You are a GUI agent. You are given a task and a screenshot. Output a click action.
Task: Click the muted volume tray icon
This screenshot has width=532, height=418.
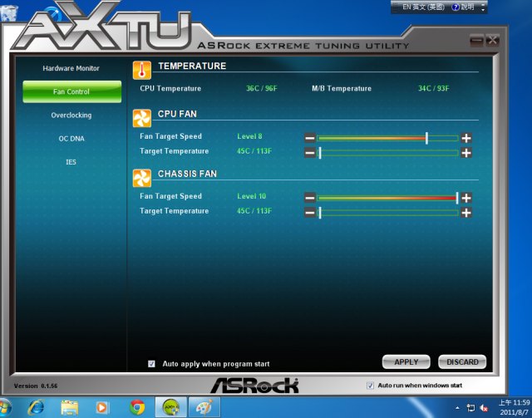coord(484,408)
